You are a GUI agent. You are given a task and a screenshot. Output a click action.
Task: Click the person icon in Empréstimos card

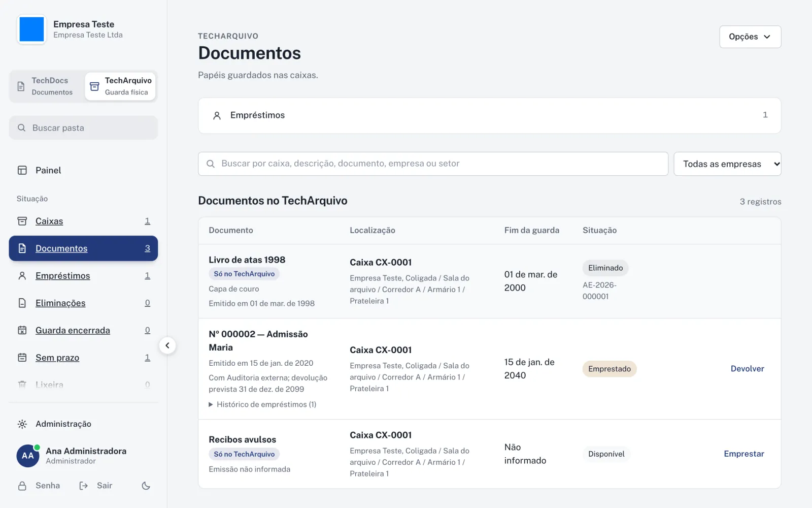pos(217,115)
